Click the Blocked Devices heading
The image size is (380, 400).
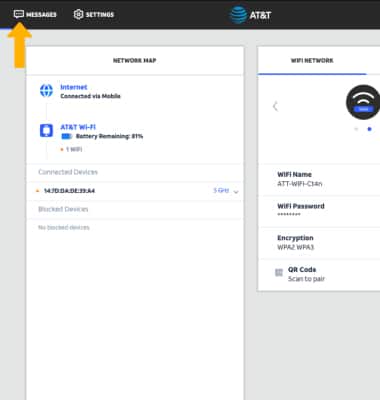pyautogui.click(x=63, y=209)
